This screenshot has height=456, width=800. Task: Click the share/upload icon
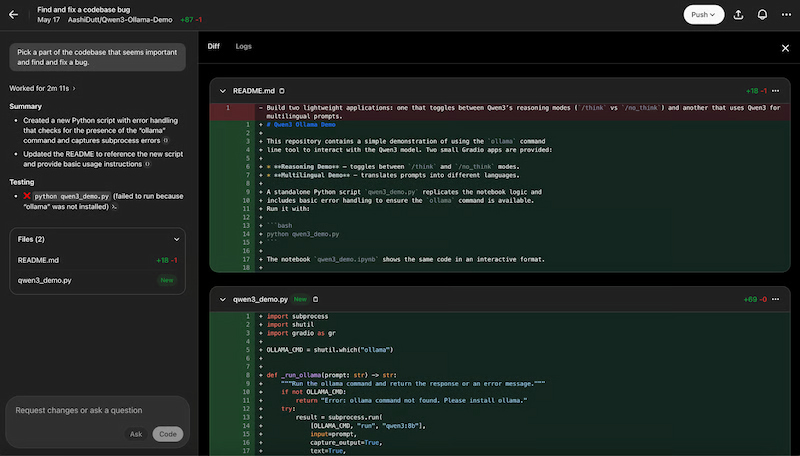pyautogui.click(x=738, y=15)
